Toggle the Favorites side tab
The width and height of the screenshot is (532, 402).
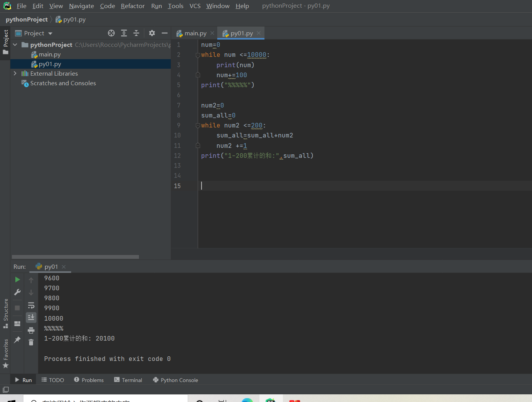click(x=5, y=353)
